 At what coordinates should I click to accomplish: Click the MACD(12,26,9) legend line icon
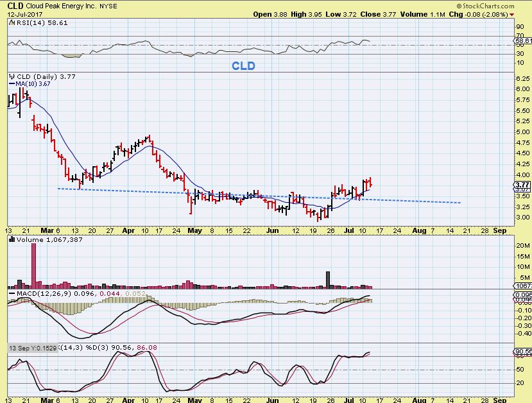coord(11,293)
